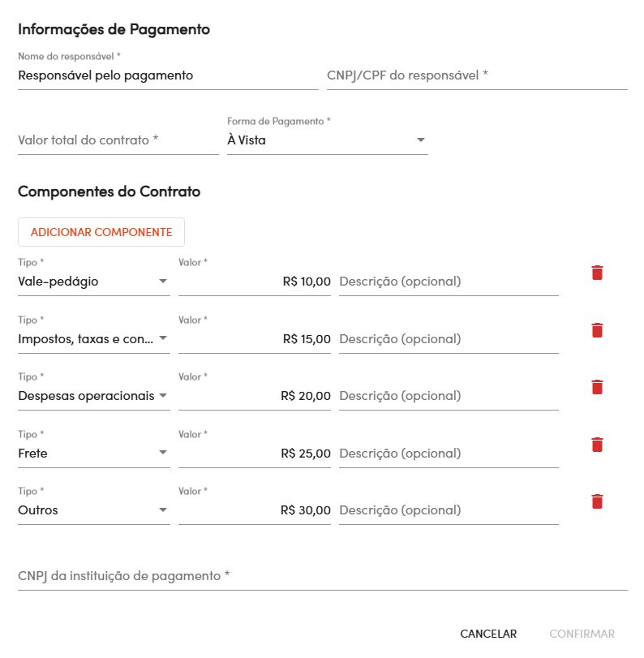This screenshot has width=644, height=658.
Task: Edit the R$ 10,00 value field
Action: [x=255, y=282]
